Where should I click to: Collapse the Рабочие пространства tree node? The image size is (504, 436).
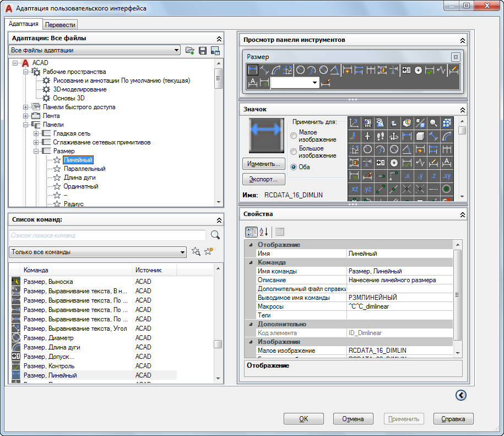[26, 72]
